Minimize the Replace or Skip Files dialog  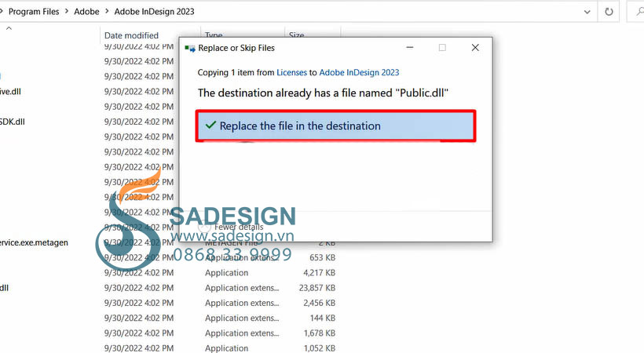click(x=409, y=48)
